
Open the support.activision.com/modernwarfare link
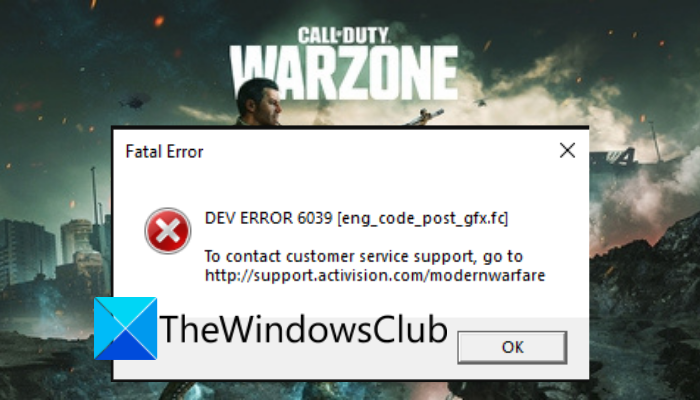375,275
